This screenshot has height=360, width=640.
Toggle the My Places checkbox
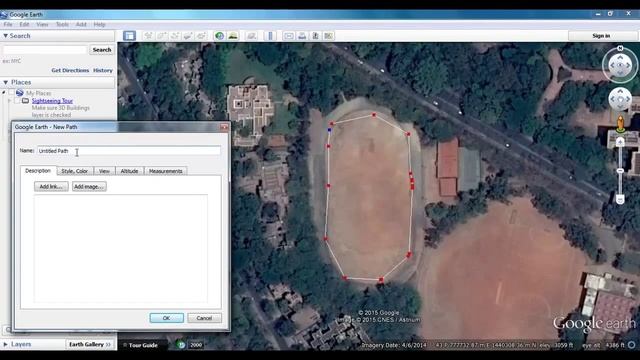point(11,93)
